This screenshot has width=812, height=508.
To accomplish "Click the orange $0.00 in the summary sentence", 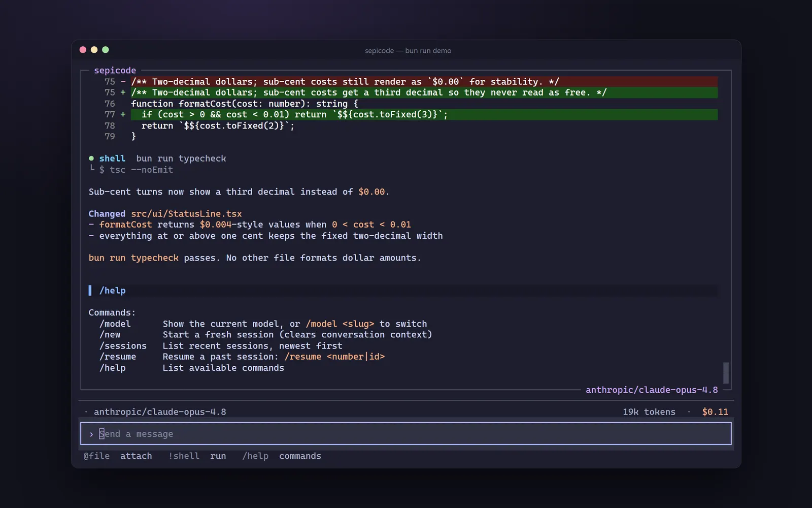I will click(371, 192).
